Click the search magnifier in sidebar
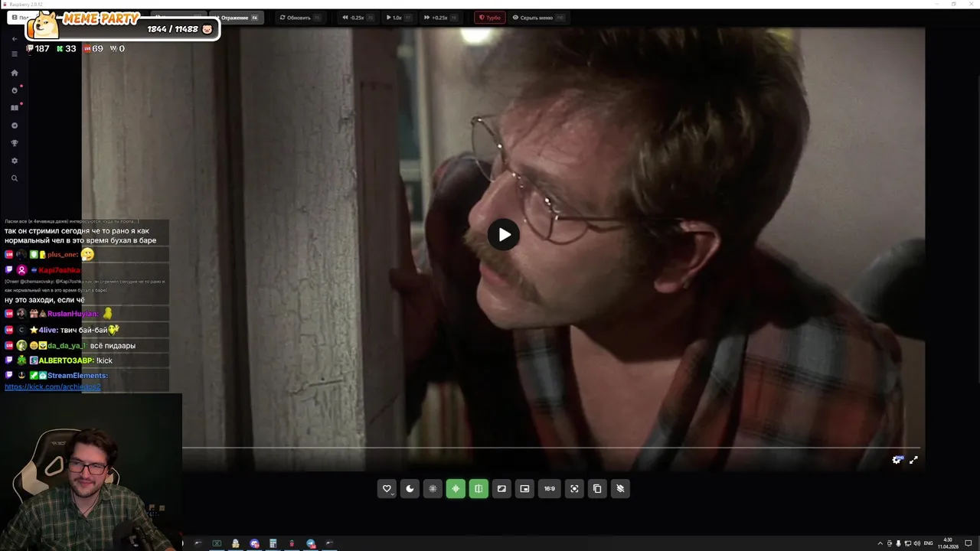 pyautogui.click(x=14, y=178)
